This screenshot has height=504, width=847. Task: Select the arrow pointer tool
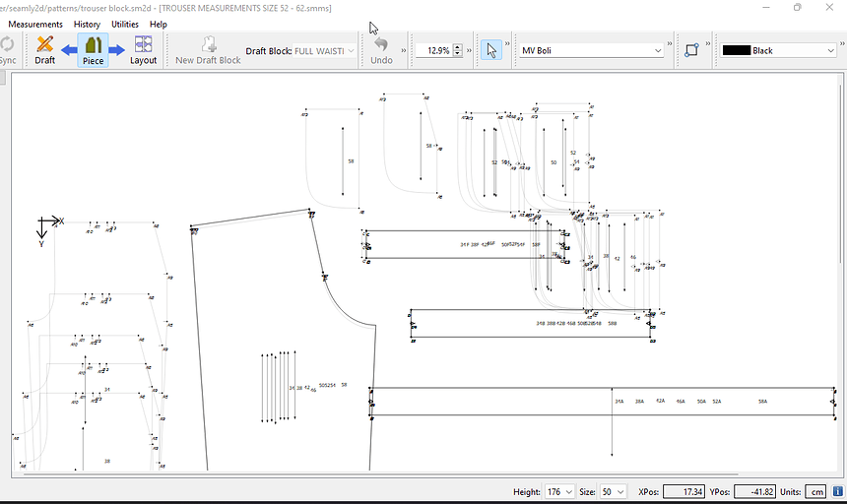pos(491,50)
